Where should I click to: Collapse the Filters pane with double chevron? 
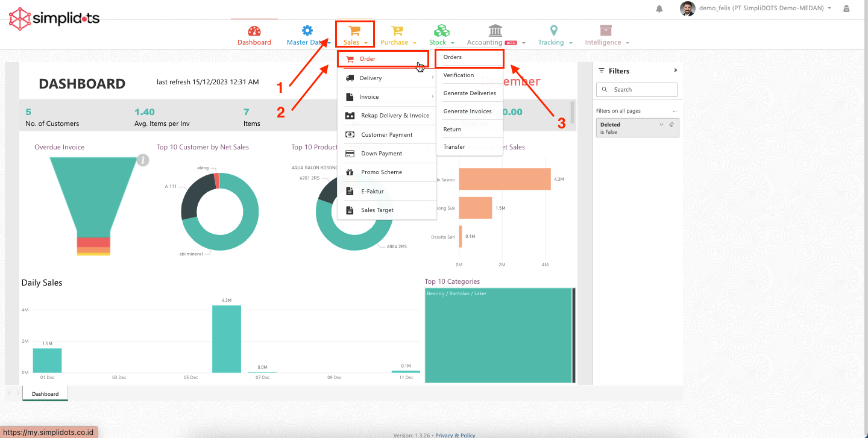[x=675, y=70]
